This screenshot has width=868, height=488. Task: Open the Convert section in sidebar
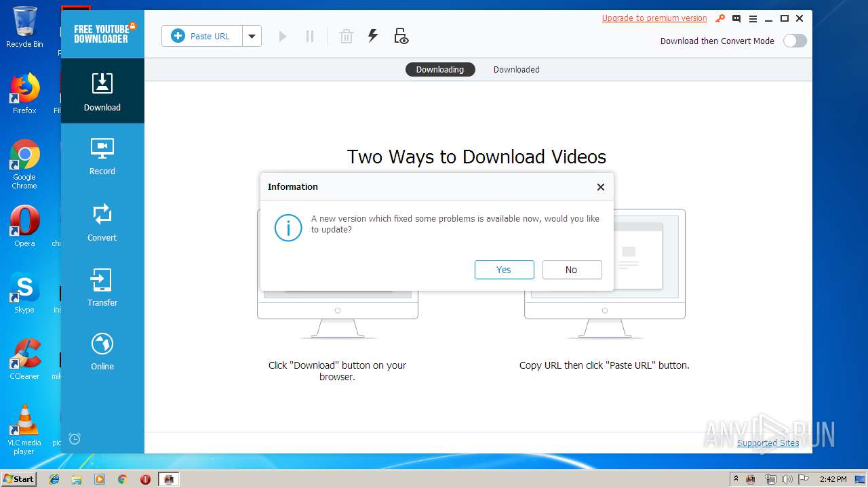[102, 222]
